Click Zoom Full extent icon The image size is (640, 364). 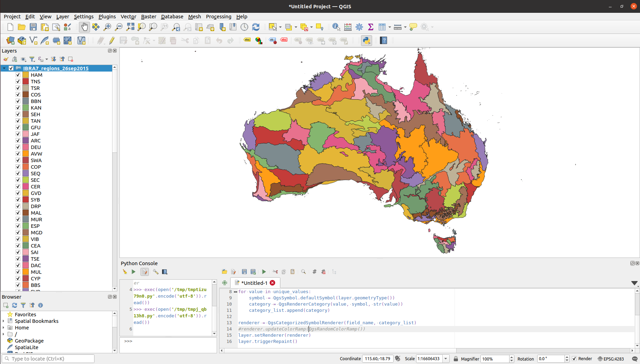coord(130,27)
